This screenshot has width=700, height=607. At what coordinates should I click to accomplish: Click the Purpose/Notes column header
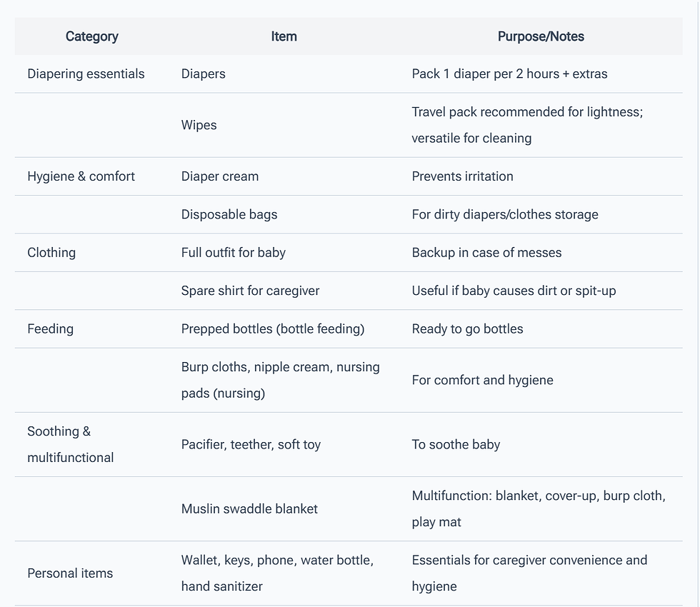(x=541, y=36)
